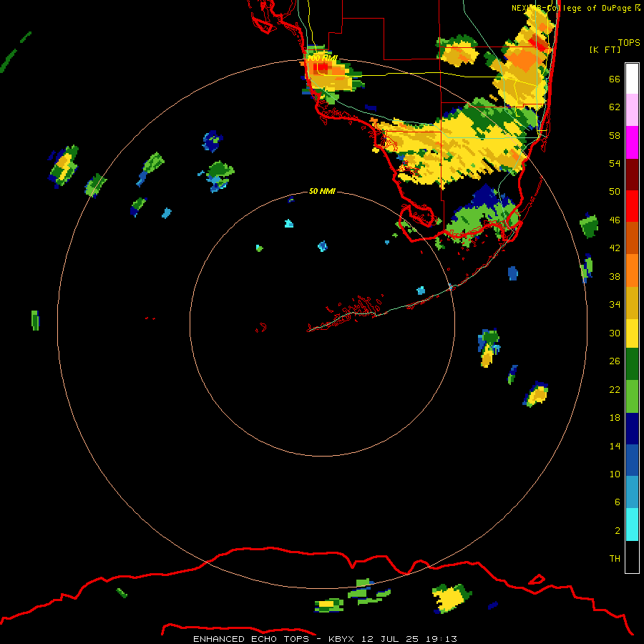Click the 66 value on legend scale

(615, 79)
